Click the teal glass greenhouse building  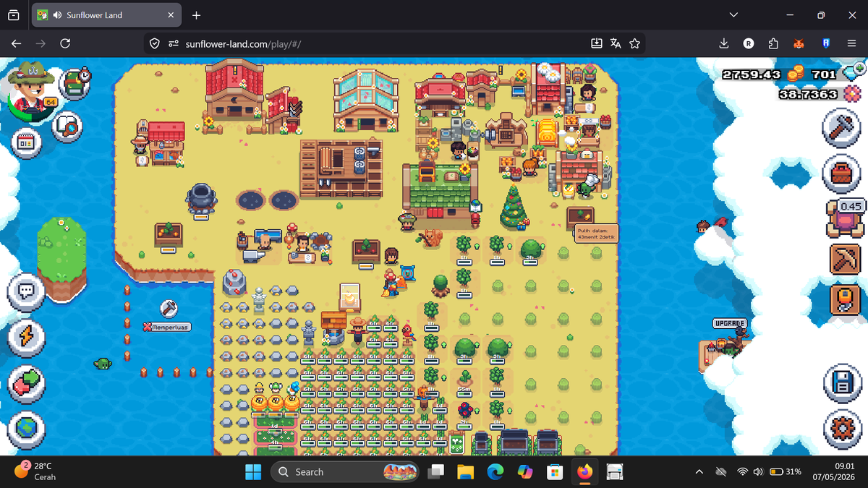366,100
